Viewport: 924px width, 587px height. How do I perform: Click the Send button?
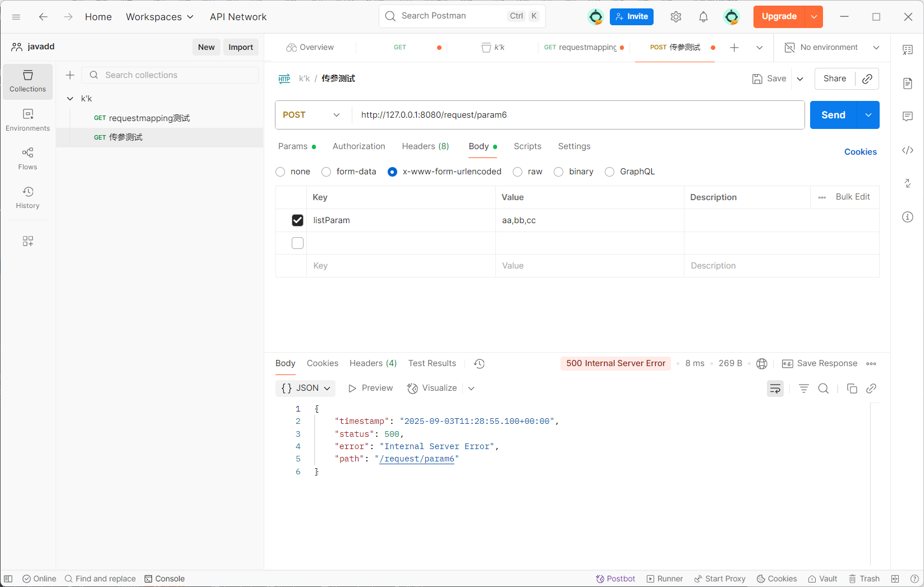834,115
